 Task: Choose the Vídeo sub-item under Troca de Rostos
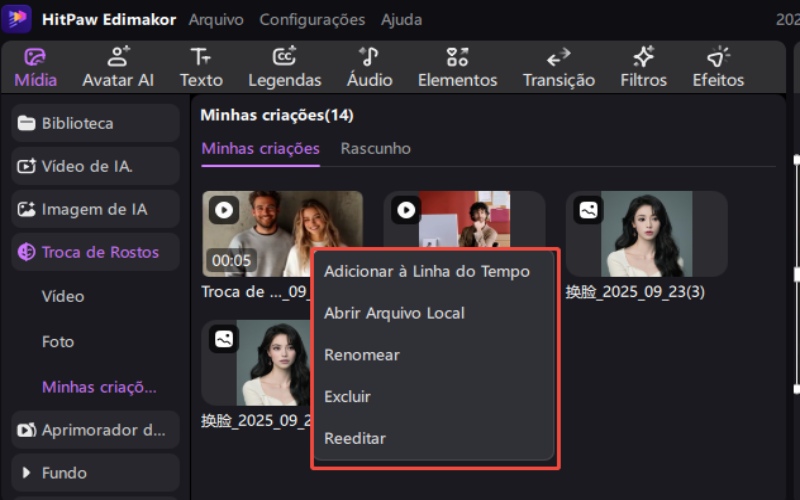(63, 296)
